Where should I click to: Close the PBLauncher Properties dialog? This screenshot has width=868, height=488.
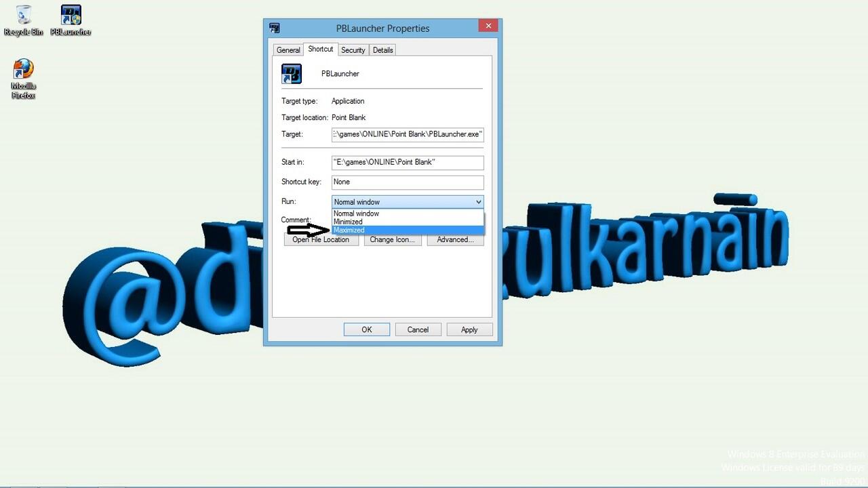[488, 26]
